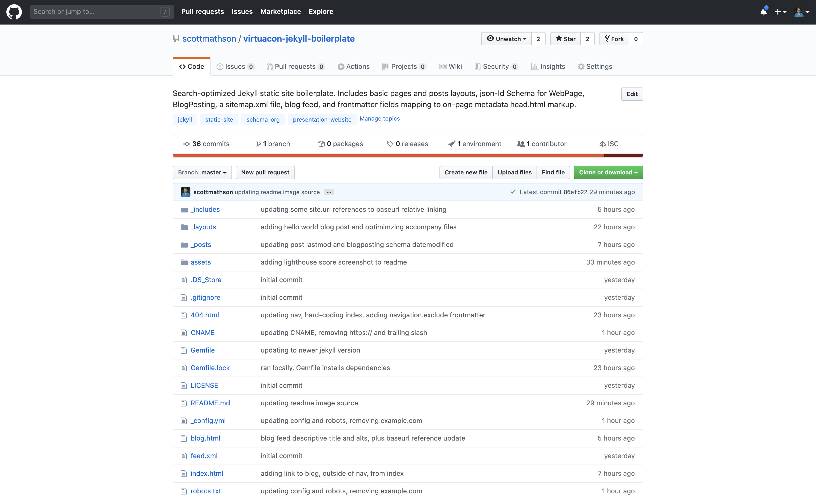Viewport: 816px width, 504px height.
Task: Click the .gitignore file icon
Action: click(x=183, y=298)
